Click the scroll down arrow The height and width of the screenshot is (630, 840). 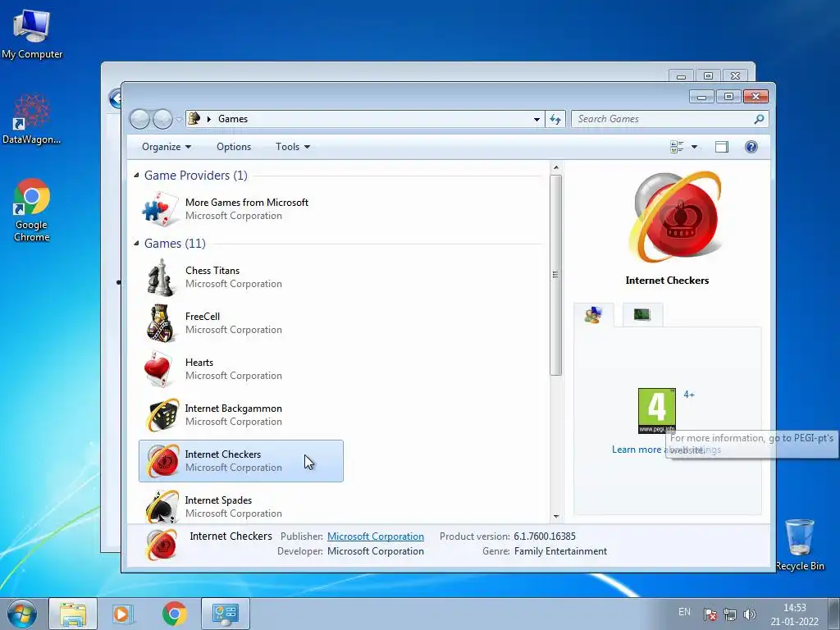point(555,517)
